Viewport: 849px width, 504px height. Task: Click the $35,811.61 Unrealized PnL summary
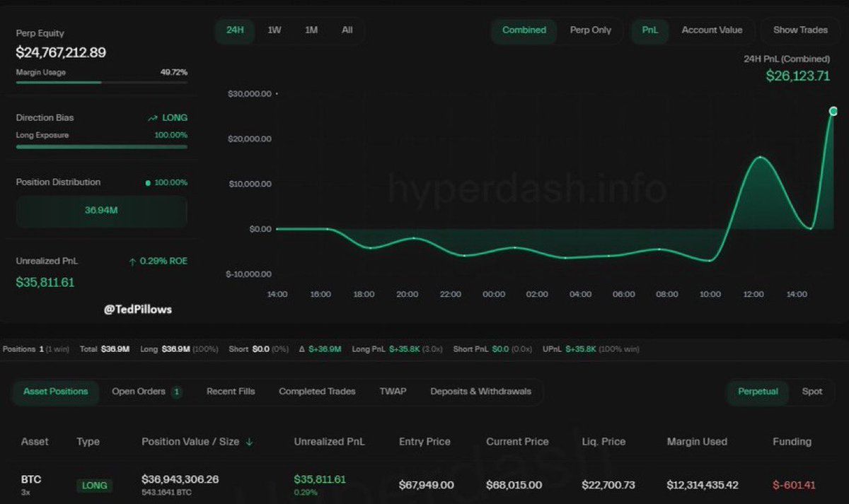click(45, 282)
